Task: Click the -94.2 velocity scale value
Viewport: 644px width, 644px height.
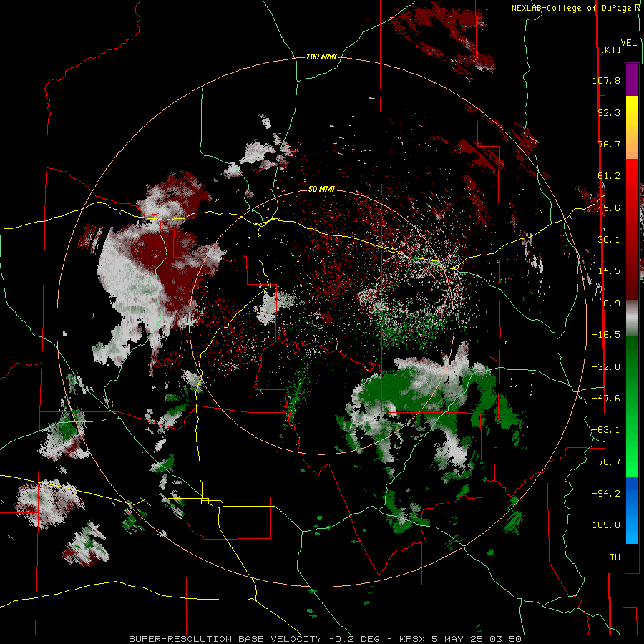Action: tap(606, 494)
